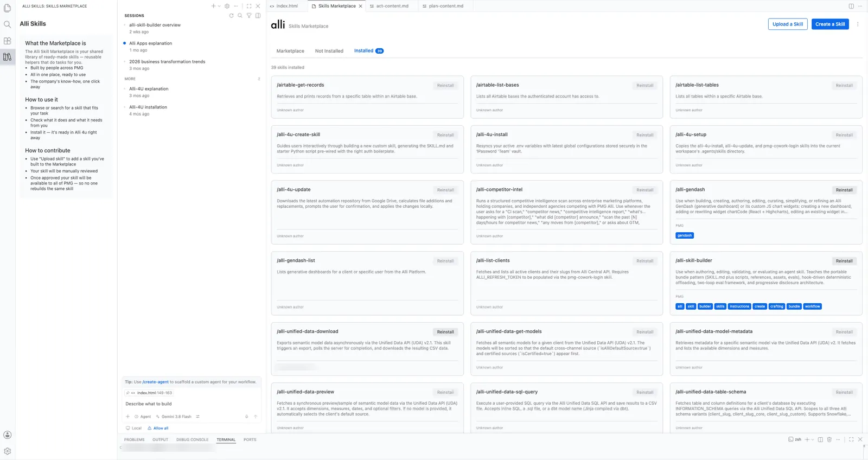Open the Agent mode selector

pos(143,417)
